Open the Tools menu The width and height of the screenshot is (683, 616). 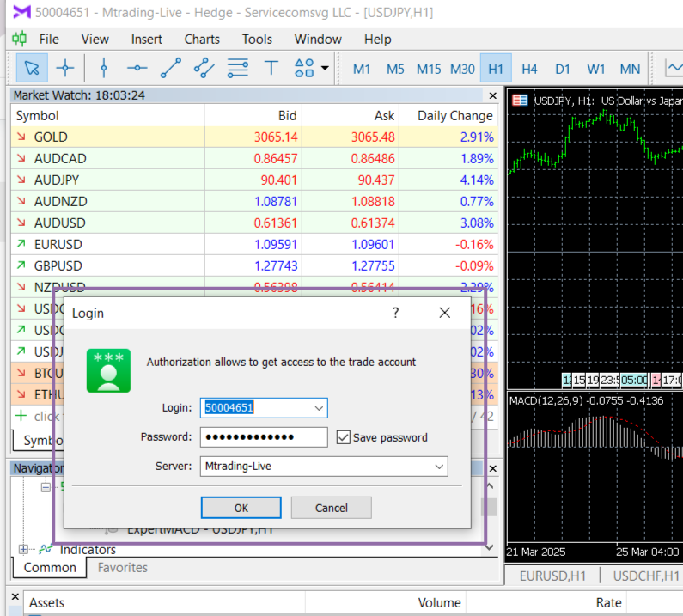pyautogui.click(x=257, y=40)
